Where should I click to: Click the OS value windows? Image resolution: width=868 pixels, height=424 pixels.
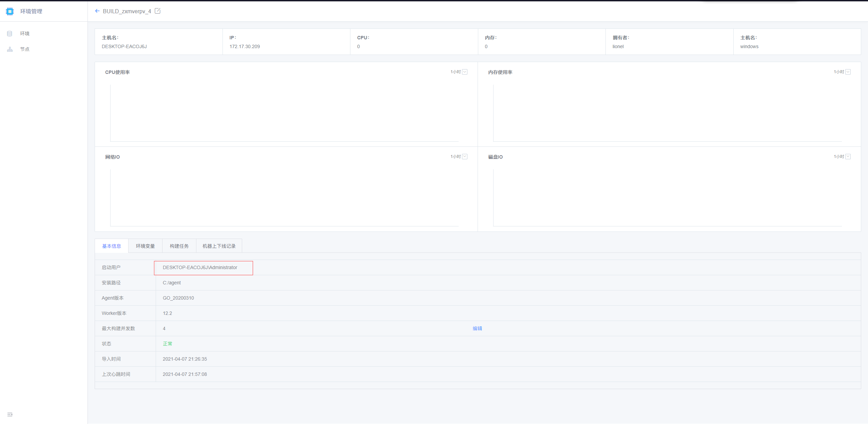[749, 46]
